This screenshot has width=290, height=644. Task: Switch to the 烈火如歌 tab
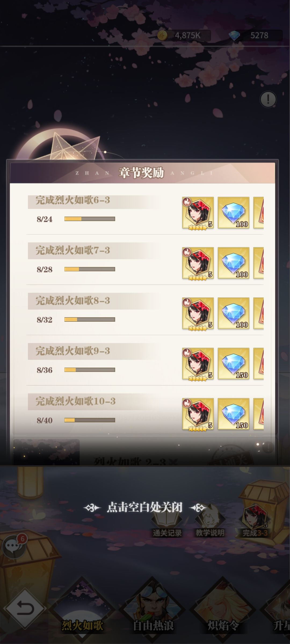pyautogui.click(x=82, y=625)
